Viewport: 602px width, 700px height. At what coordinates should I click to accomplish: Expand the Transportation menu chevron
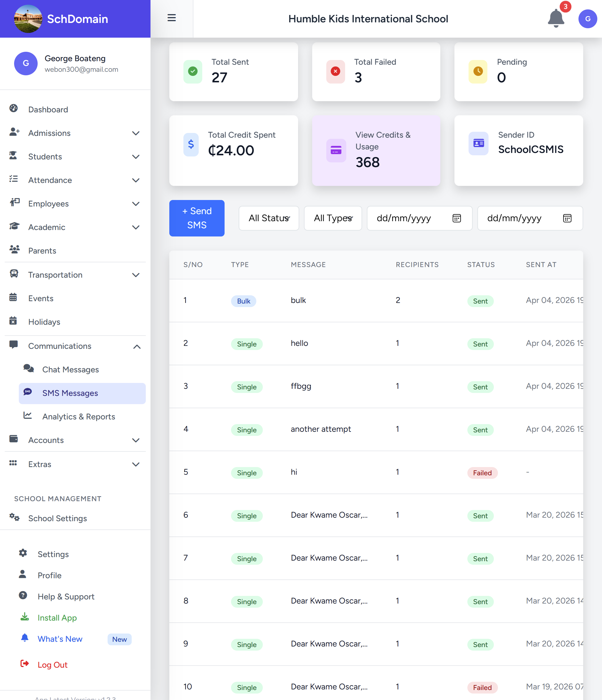(x=136, y=275)
